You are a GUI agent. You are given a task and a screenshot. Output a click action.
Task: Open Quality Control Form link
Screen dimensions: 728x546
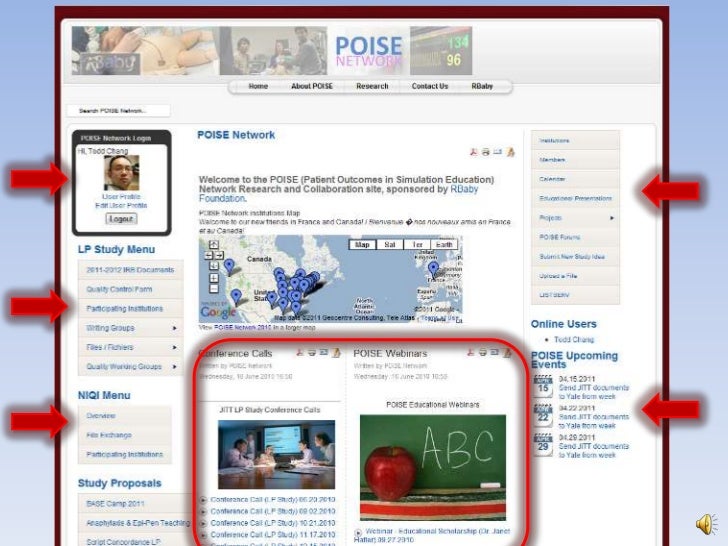[130, 289]
